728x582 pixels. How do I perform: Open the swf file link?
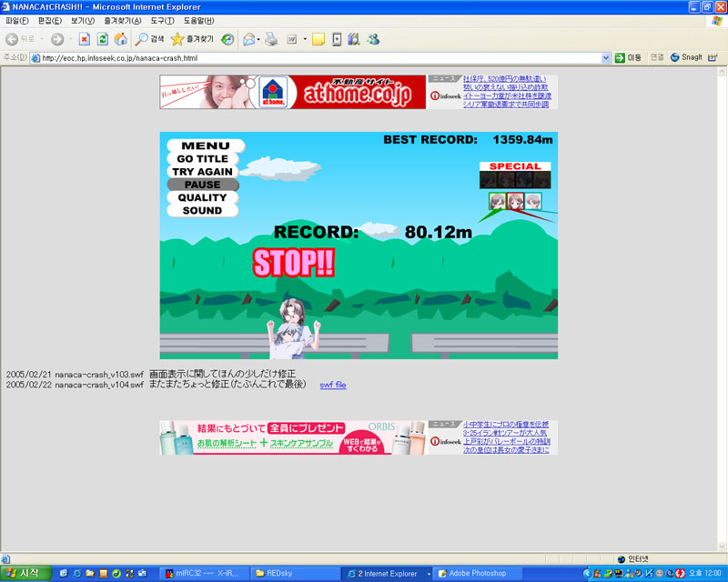coord(333,385)
